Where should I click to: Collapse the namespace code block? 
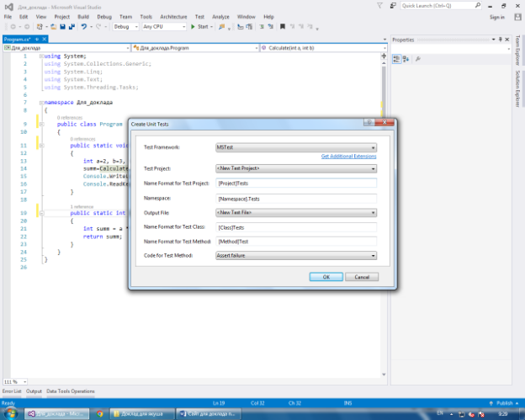click(x=40, y=101)
